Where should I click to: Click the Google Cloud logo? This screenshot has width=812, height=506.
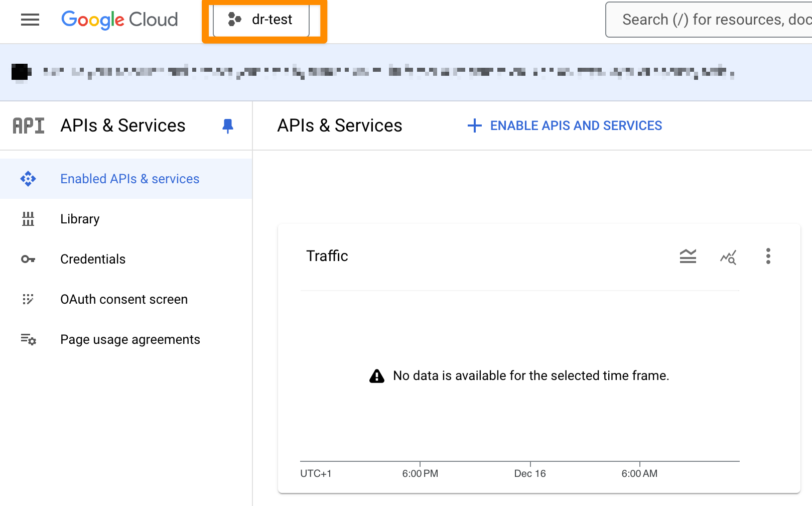(119, 20)
